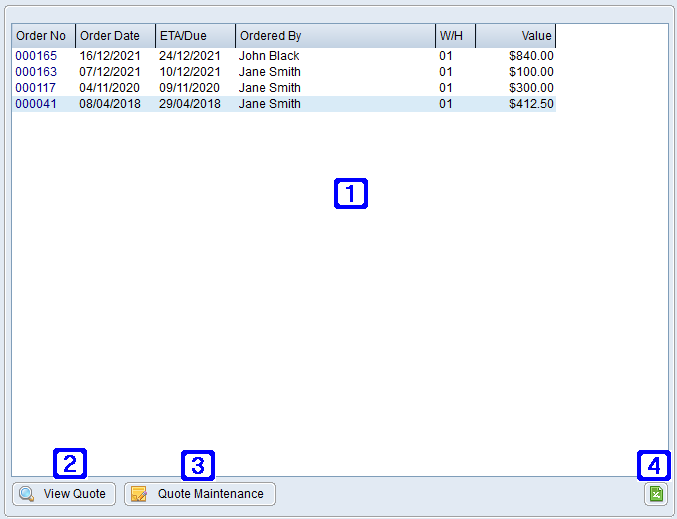
Task: Click the due date 24/12/2021
Action: [x=190, y=56]
